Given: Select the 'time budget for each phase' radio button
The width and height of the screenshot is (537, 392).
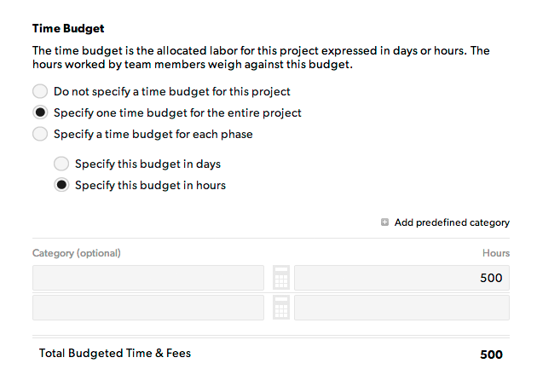Looking at the screenshot, I should (x=40, y=134).
